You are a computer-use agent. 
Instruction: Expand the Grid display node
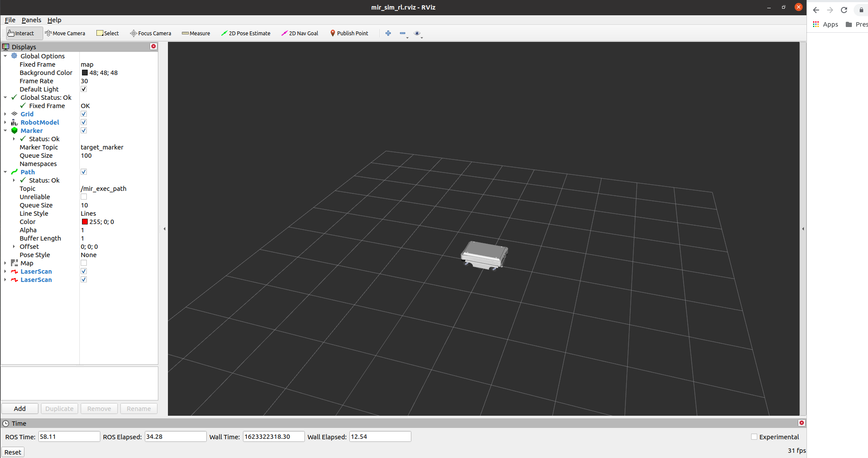click(5, 114)
